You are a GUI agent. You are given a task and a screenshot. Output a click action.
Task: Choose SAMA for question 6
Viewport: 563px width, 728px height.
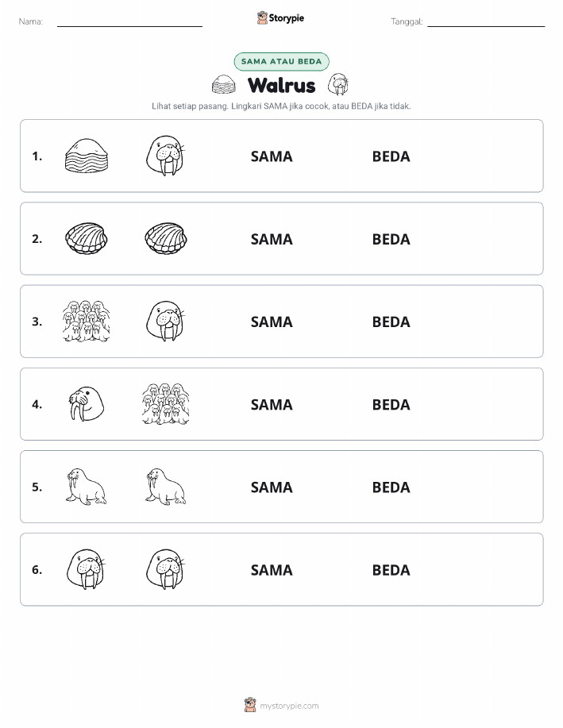click(x=272, y=570)
